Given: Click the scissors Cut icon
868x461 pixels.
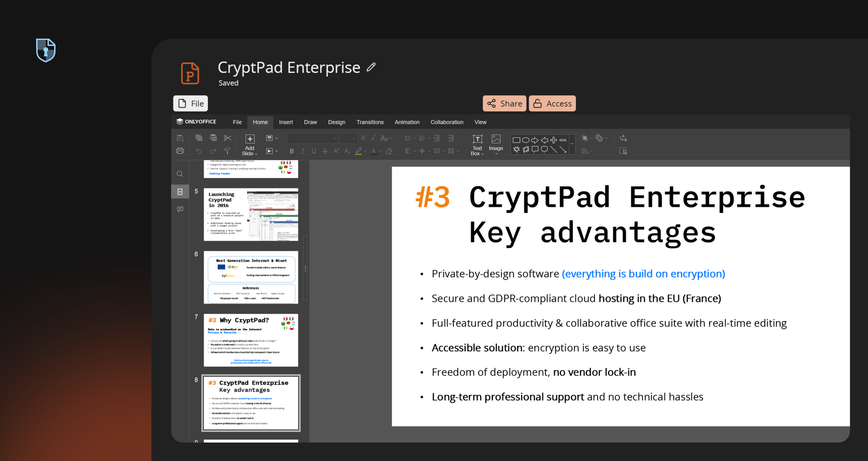Looking at the screenshot, I should pos(227,138).
